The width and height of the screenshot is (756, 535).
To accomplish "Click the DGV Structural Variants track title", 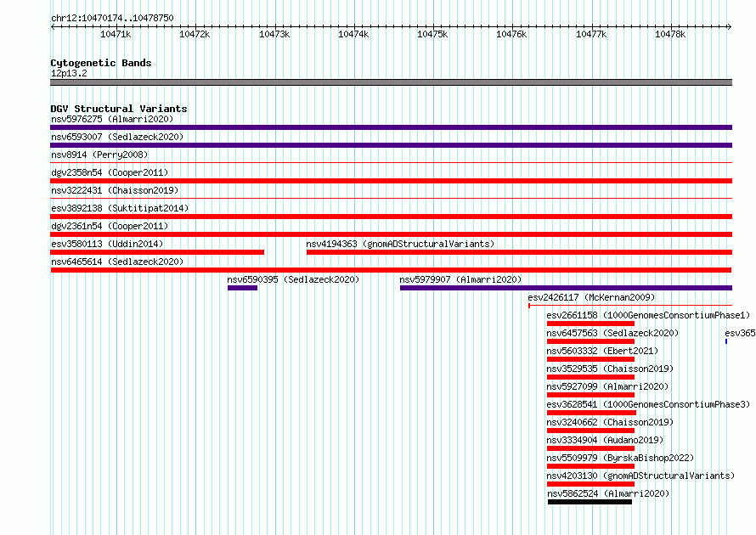I will click(x=119, y=109).
